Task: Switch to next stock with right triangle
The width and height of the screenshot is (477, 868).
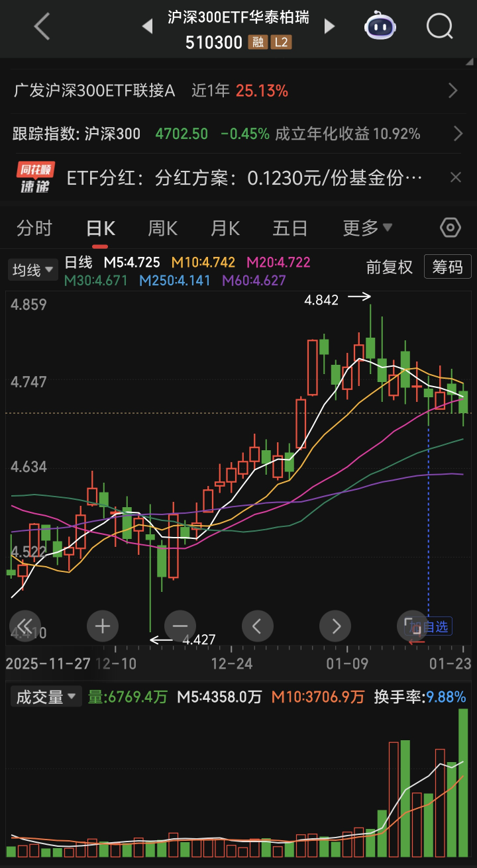Action: 329,27
